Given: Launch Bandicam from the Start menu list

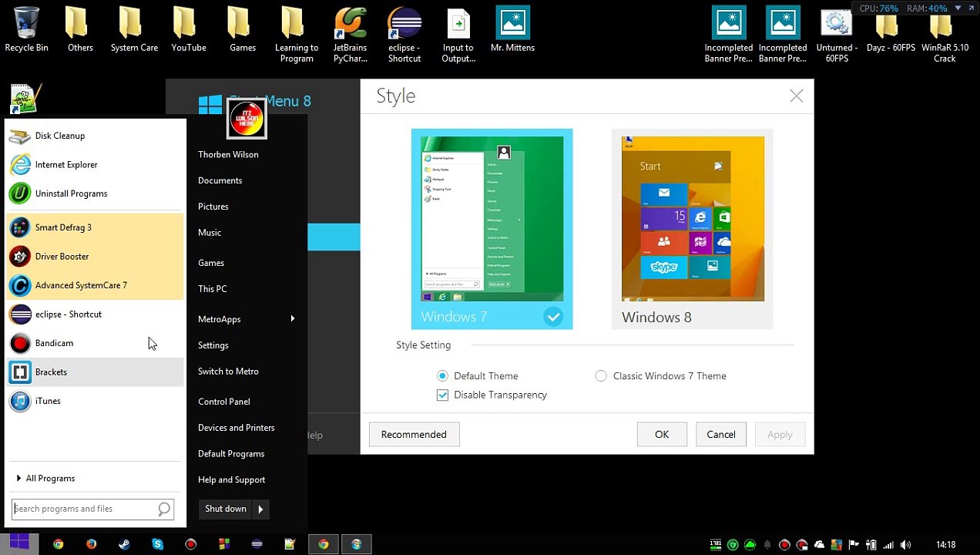Looking at the screenshot, I should 94,343.
